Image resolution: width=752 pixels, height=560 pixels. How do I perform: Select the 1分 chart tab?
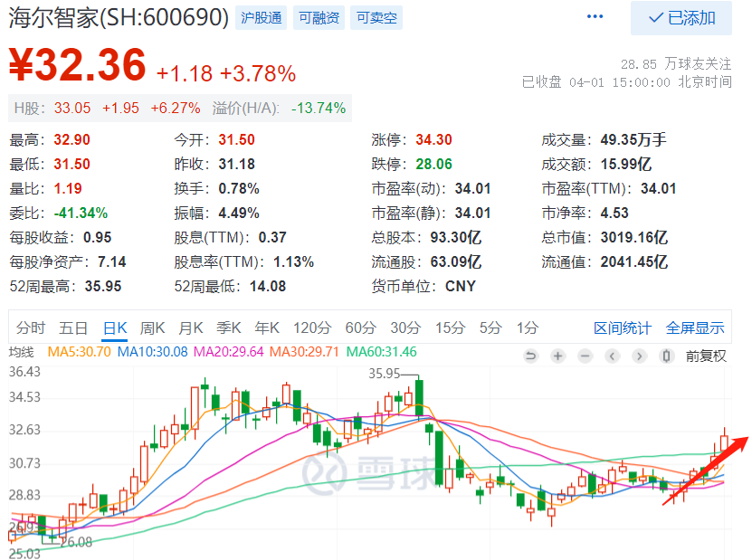pos(528,327)
